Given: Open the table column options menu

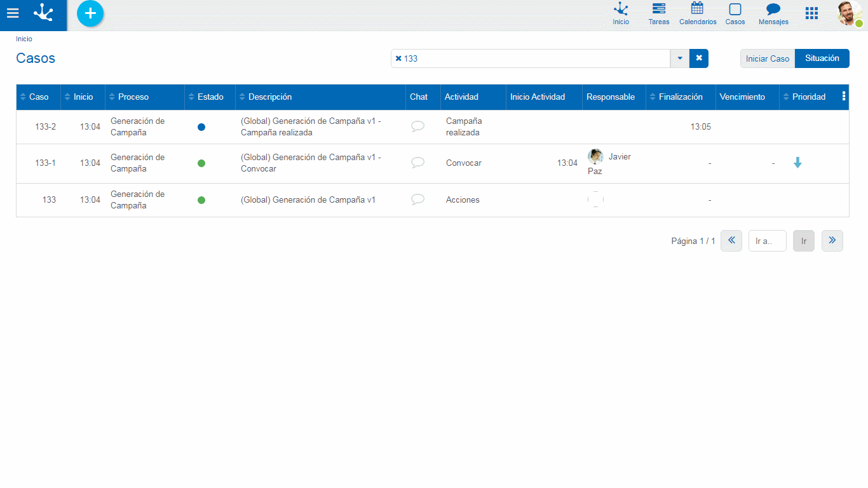Looking at the screenshot, I should (x=844, y=97).
